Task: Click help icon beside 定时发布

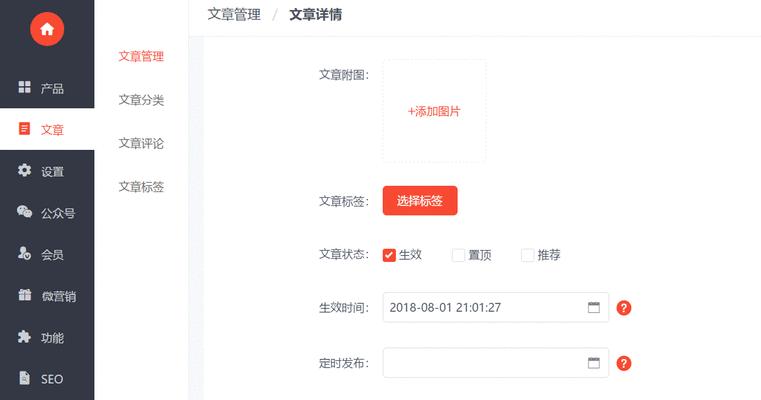Action: (624, 363)
